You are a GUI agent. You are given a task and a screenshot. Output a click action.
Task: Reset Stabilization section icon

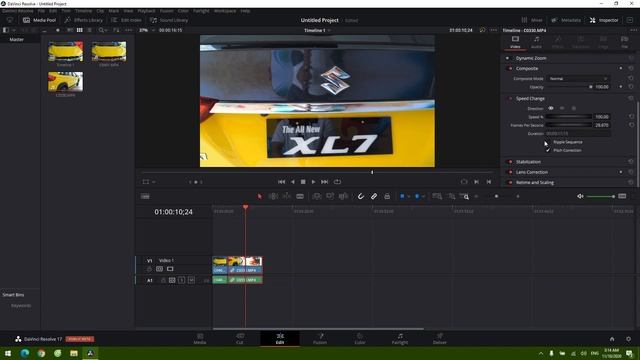pyautogui.click(x=631, y=162)
